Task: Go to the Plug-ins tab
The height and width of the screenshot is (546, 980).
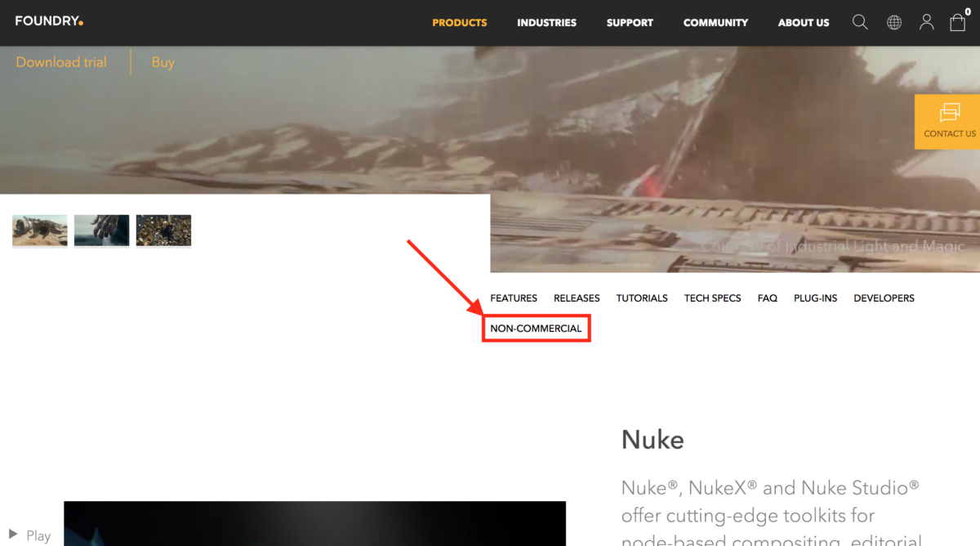Action: (x=815, y=298)
